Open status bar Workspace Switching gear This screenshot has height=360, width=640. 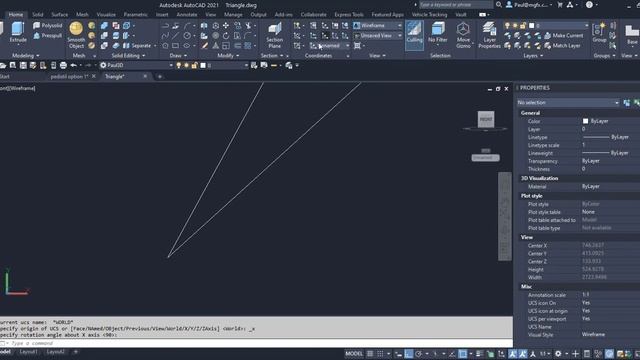pyautogui.click(x=558, y=354)
